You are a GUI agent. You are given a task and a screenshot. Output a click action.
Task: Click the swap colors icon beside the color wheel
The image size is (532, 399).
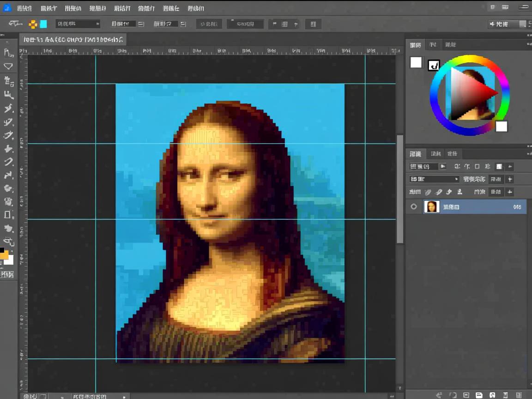pyautogui.click(x=434, y=65)
